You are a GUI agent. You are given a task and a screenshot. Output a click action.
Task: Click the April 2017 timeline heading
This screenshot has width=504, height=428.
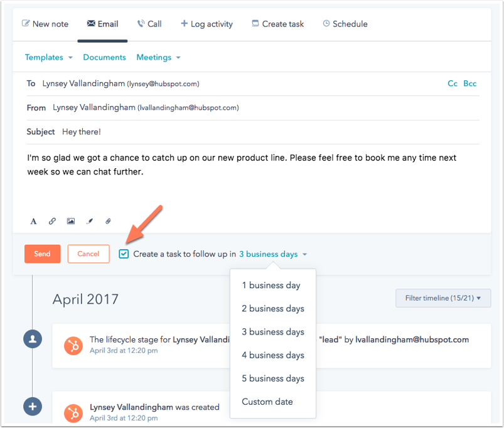(x=85, y=299)
